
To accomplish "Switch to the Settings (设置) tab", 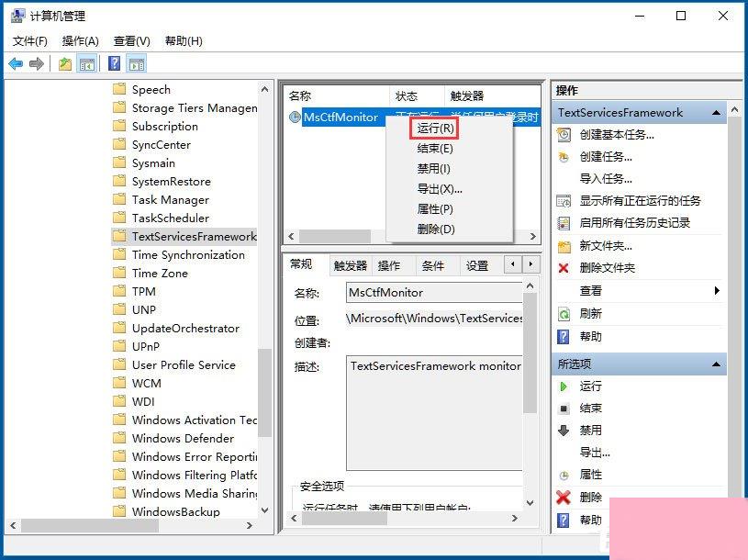I will tap(477, 265).
